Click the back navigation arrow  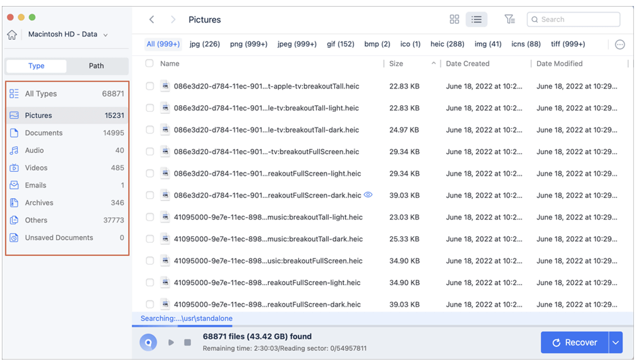(x=152, y=19)
